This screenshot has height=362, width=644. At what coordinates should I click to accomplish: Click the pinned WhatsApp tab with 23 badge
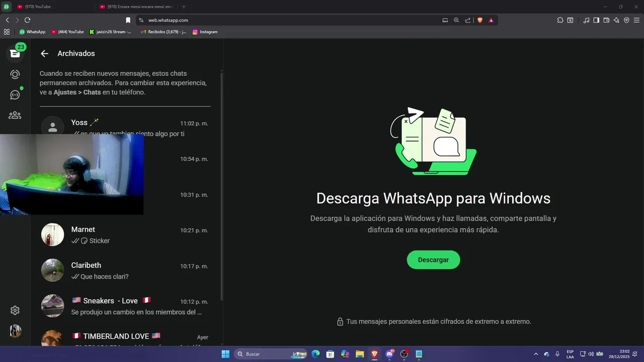(6, 7)
